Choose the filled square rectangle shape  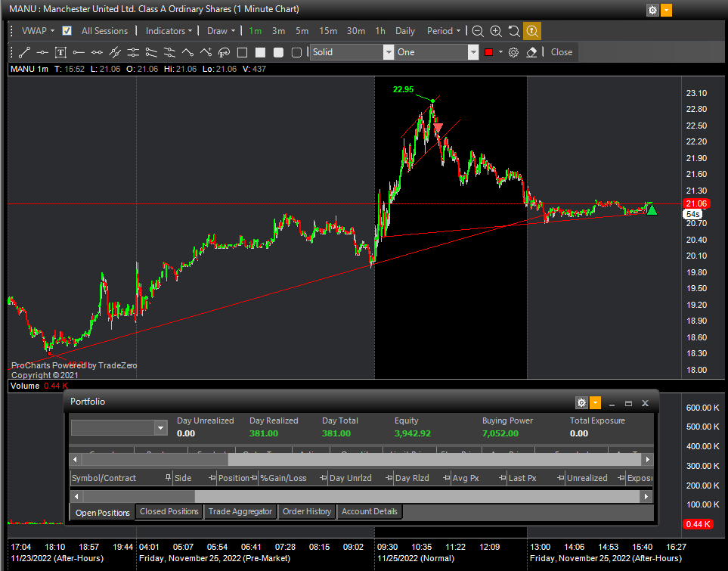pyautogui.click(x=261, y=52)
